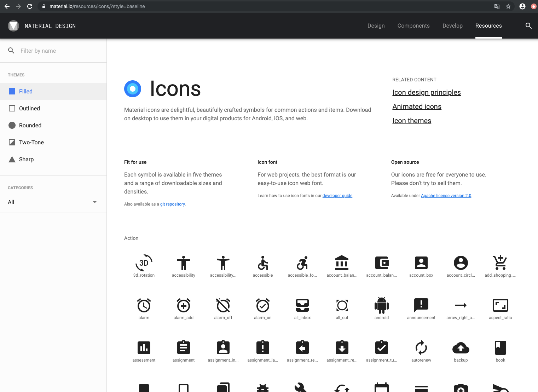The image size is (538, 392).
Task: Click the alarm clock icon
Action: coord(144,305)
